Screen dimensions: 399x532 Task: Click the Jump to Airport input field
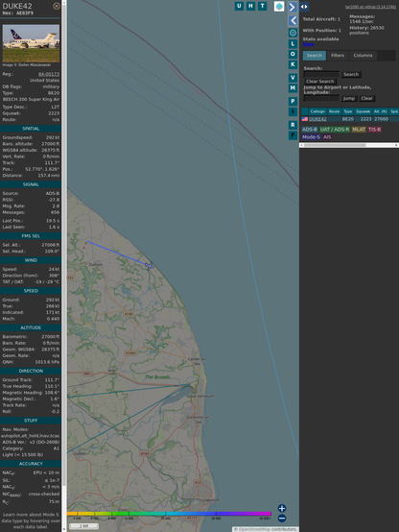321,98
